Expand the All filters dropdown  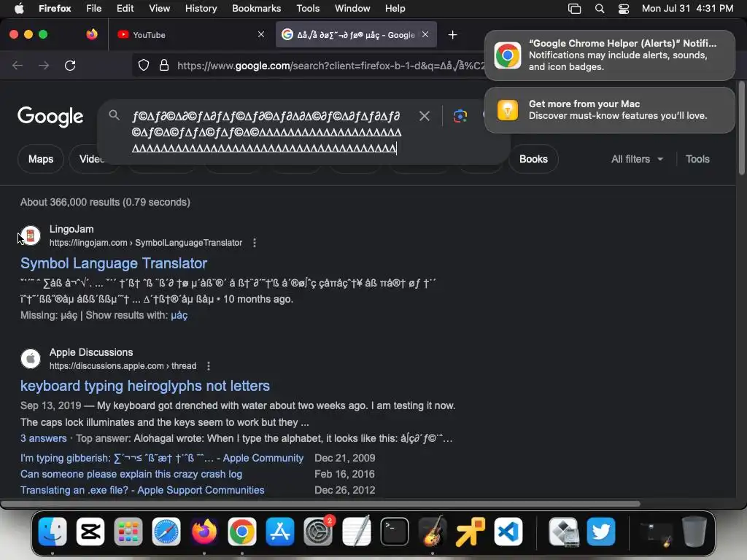(x=637, y=159)
